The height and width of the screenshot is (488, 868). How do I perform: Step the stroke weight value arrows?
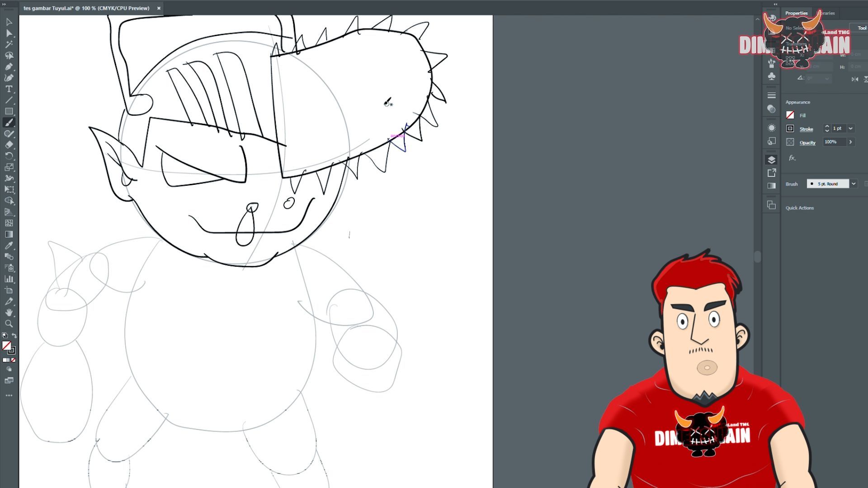(827, 128)
